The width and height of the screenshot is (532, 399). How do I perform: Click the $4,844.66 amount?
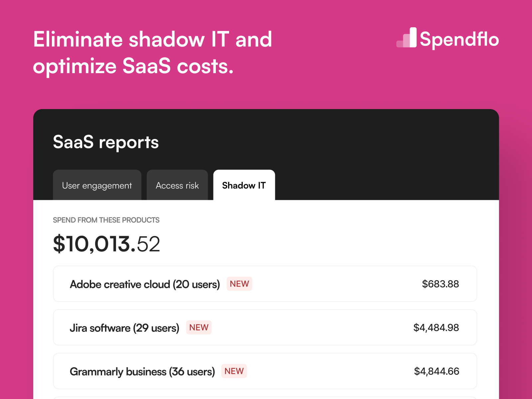[436, 371]
